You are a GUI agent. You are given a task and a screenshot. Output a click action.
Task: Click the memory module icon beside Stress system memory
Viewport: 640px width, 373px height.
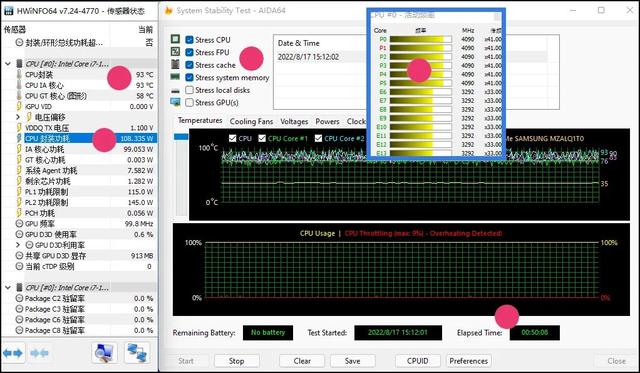176,77
